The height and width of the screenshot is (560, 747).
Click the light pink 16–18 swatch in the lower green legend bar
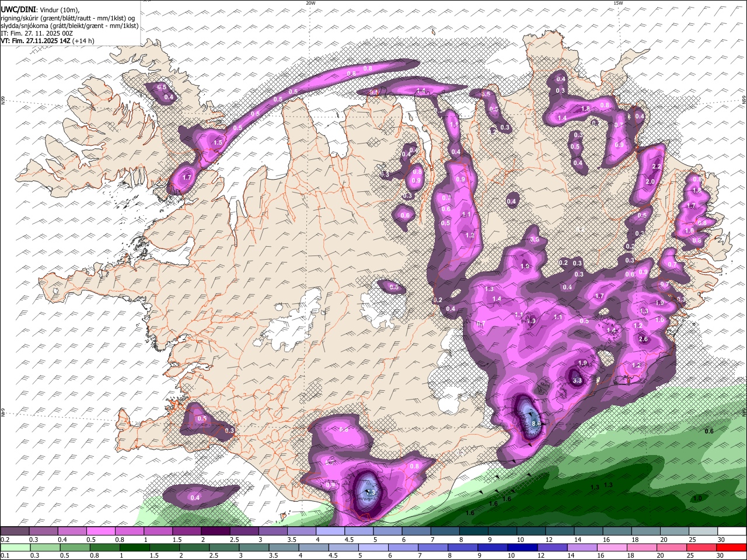pyautogui.click(x=612, y=548)
